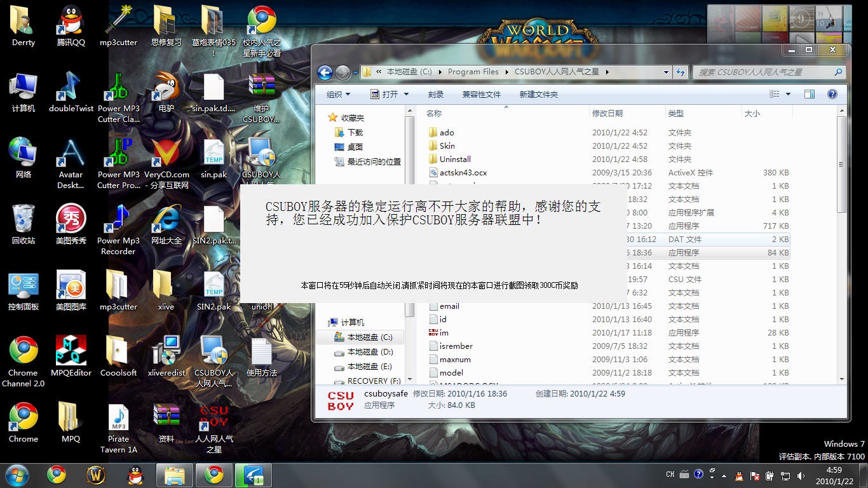Image resolution: width=868 pixels, height=488 pixels.
Task: Sort files by the 大小 column header
Action: coord(766,113)
